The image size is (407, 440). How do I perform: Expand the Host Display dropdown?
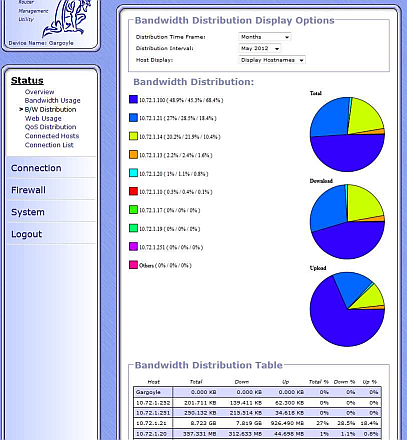(x=272, y=60)
